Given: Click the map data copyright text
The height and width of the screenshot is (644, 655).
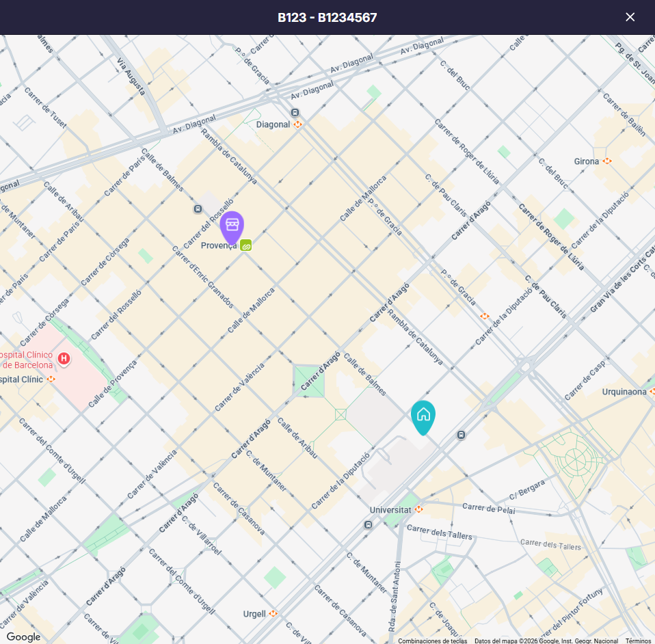Looking at the screenshot, I should coord(546,641).
